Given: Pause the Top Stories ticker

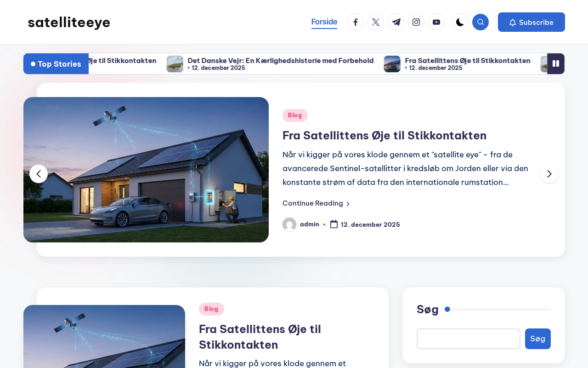Looking at the screenshot, I should [556, 63].
